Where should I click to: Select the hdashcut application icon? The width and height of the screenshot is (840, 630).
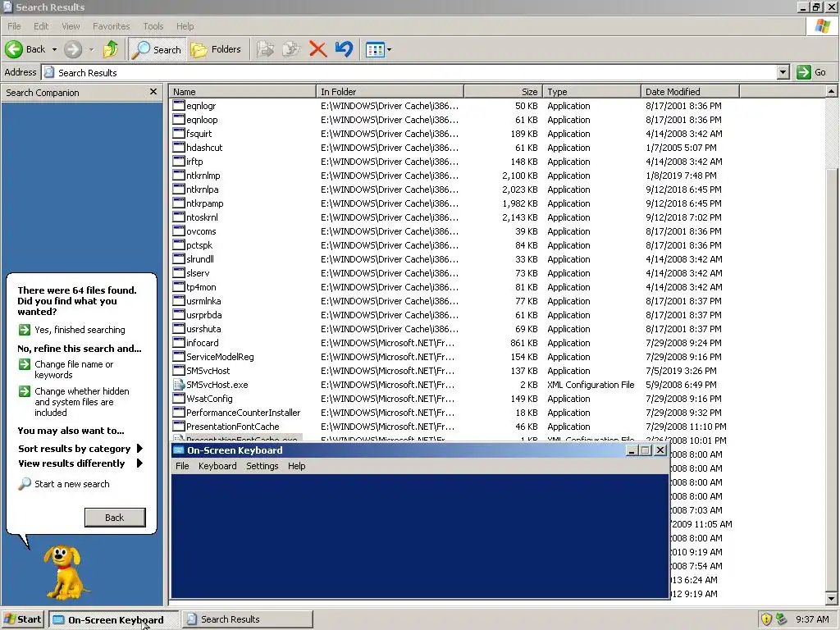(178, 148)
